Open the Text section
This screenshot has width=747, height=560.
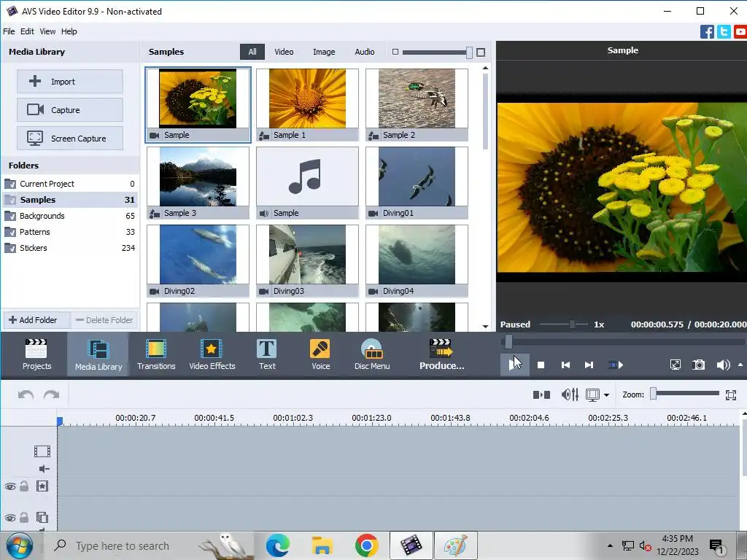[x=267, y=354]
